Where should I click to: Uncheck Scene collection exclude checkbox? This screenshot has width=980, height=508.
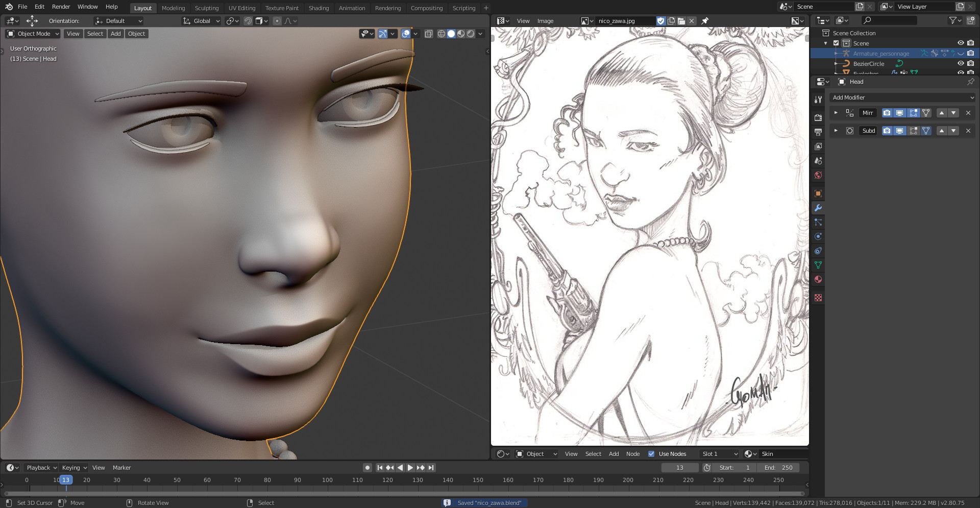coord(836,43)
